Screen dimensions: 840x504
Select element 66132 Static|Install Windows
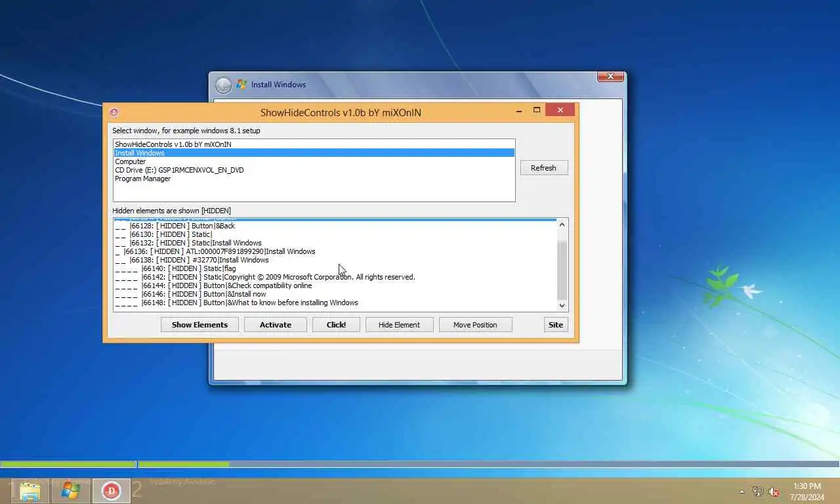click(x=335, y=243)
